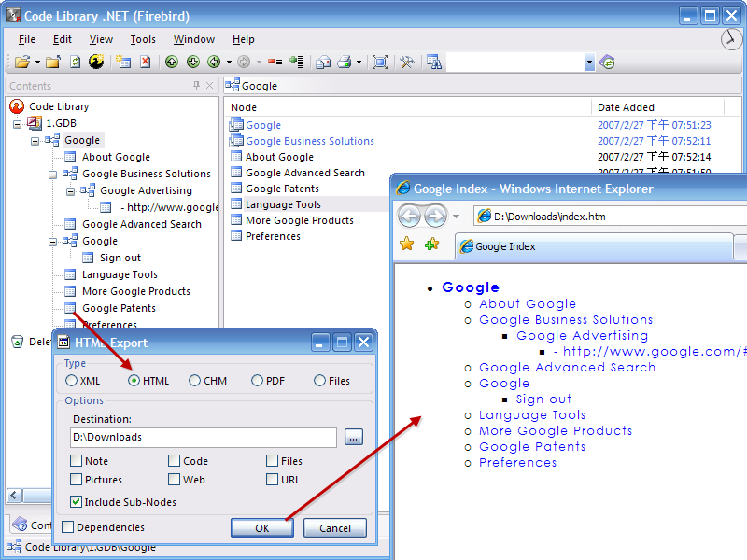Open the dropdown arrow beside the open database icon
747x560 pixels.
[x=37, y=63]
